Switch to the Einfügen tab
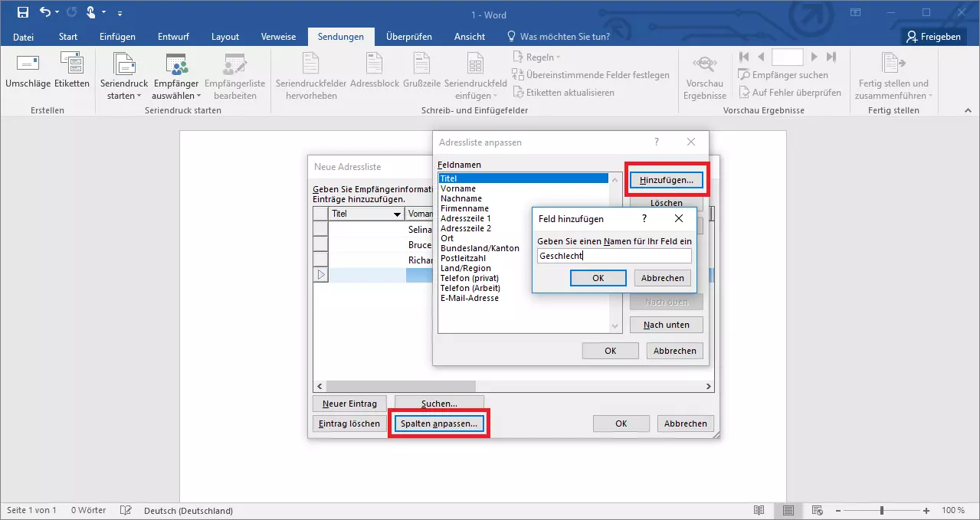Screen dimensions: 980x520 click(117, 37)
